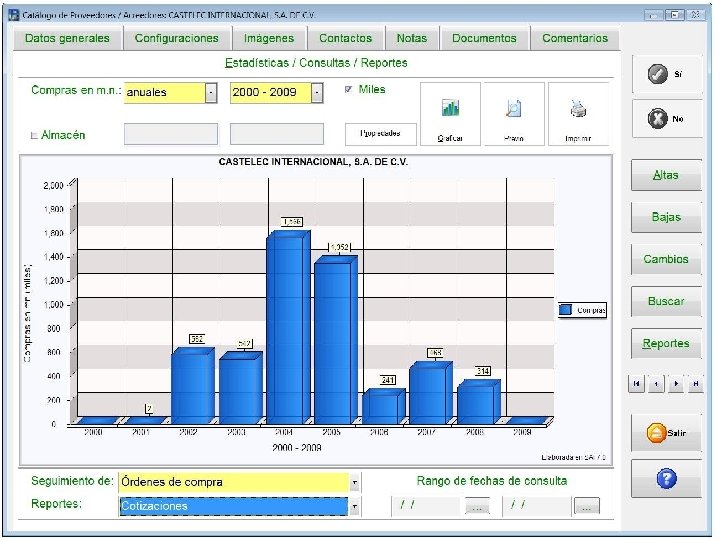Click the Buscar button
The image size is (720, 540).
(x=666, y=302)
